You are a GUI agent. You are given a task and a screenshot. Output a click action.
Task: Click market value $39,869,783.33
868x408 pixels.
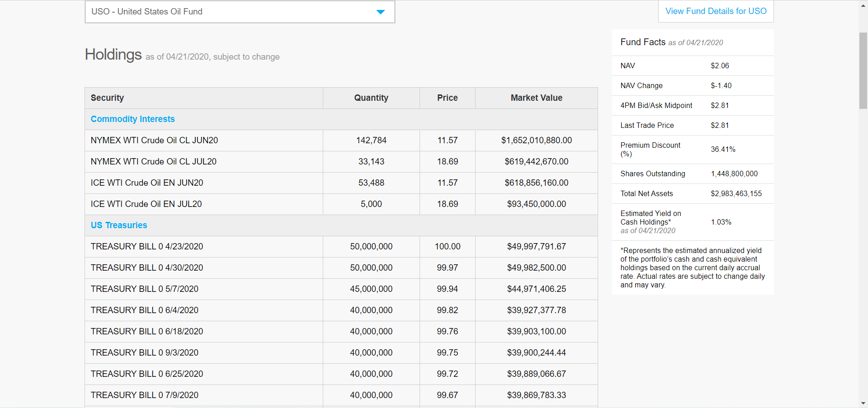(537, 395)
